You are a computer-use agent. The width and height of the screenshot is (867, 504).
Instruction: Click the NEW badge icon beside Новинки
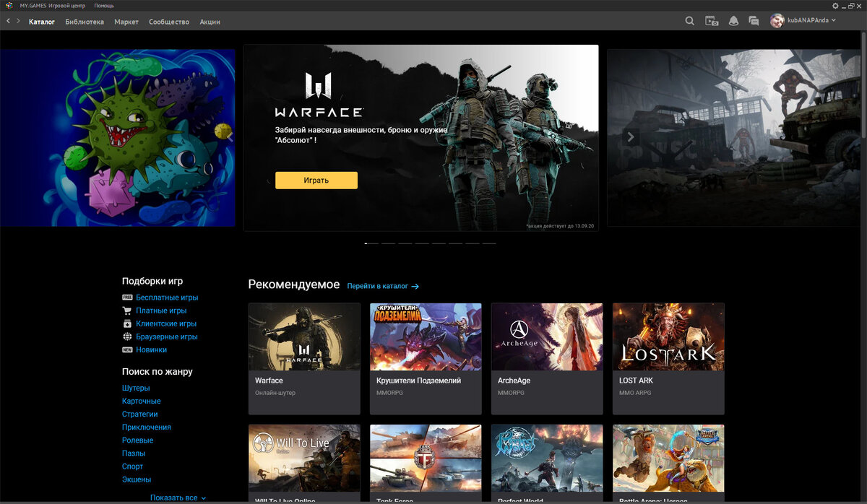(127, 349)
